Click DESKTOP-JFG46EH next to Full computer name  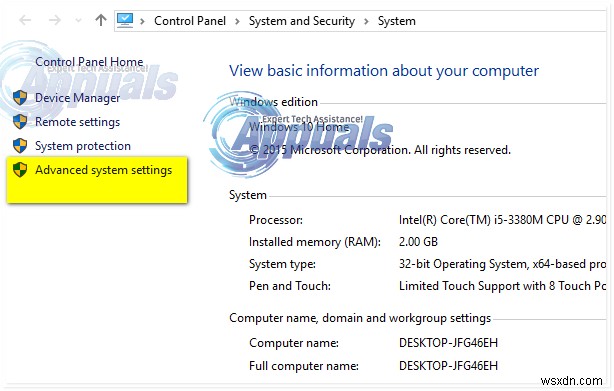(448, 366)
